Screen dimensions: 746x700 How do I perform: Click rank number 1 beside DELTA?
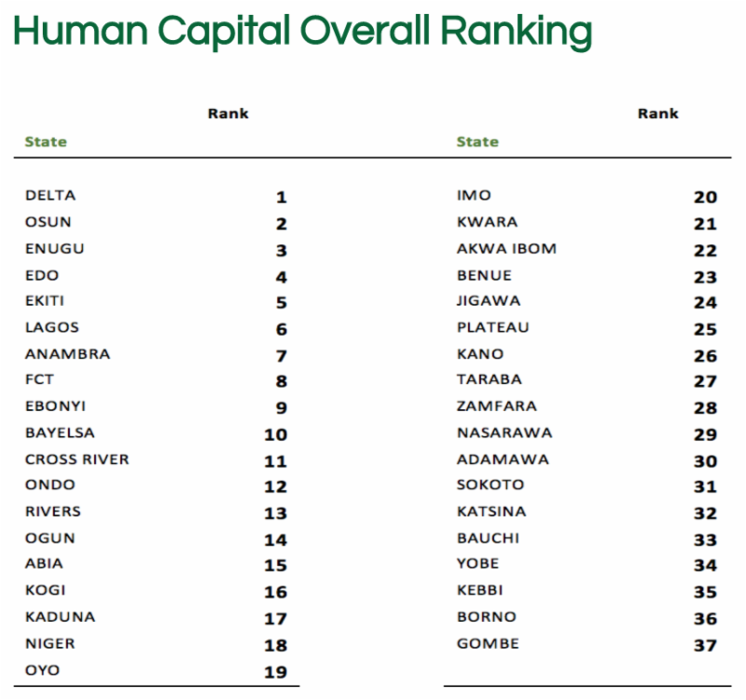click(x=282, y=198)
